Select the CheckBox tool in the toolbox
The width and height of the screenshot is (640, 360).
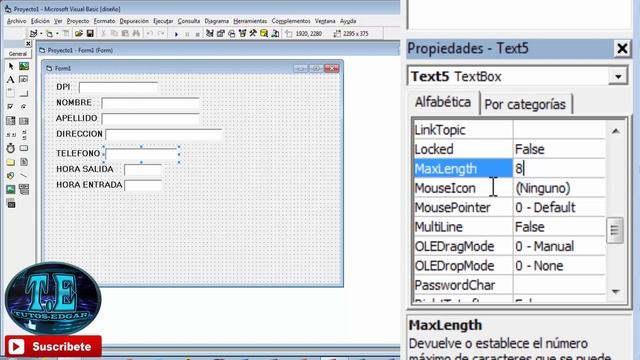(11, 107)
